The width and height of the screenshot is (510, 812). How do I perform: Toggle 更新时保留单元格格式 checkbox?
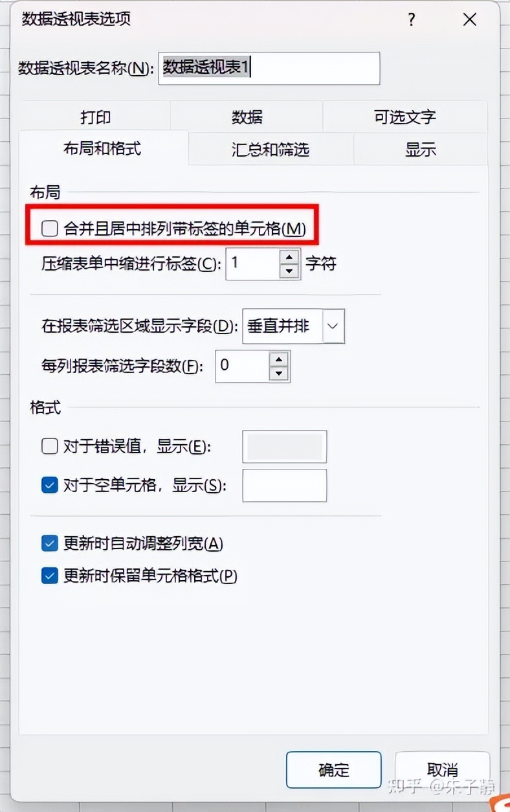point(50,575)
